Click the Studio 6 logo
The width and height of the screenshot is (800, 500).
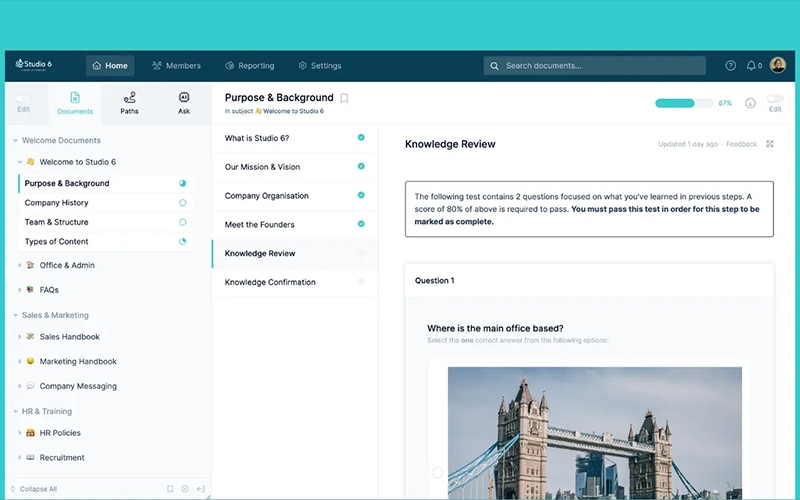[x=34, y=65]
